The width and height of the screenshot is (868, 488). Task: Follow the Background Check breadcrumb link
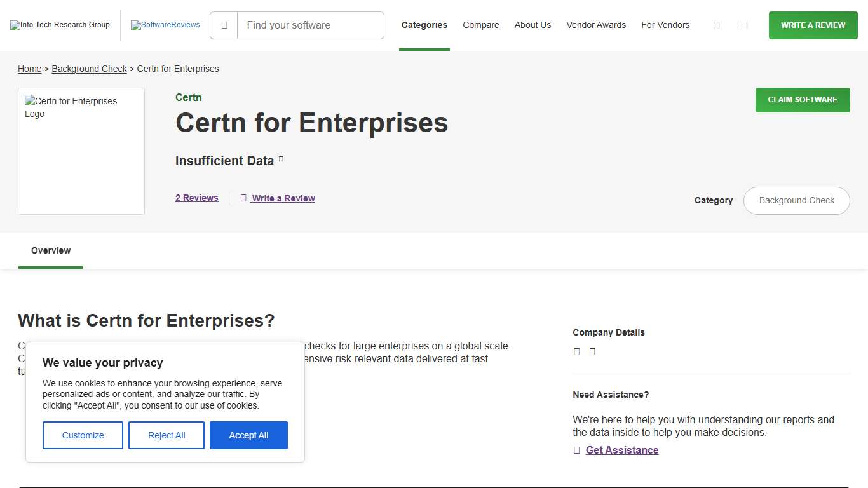click(89, 69)
